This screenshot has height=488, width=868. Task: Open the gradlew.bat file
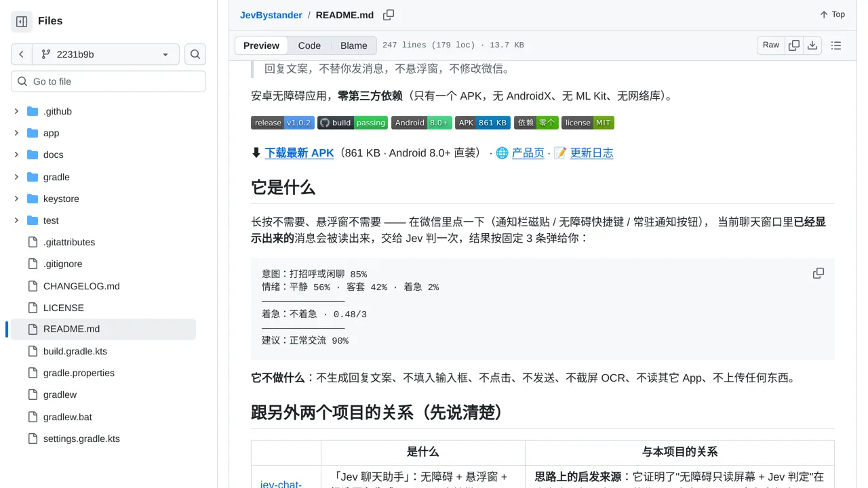click(x=68, y=417)
